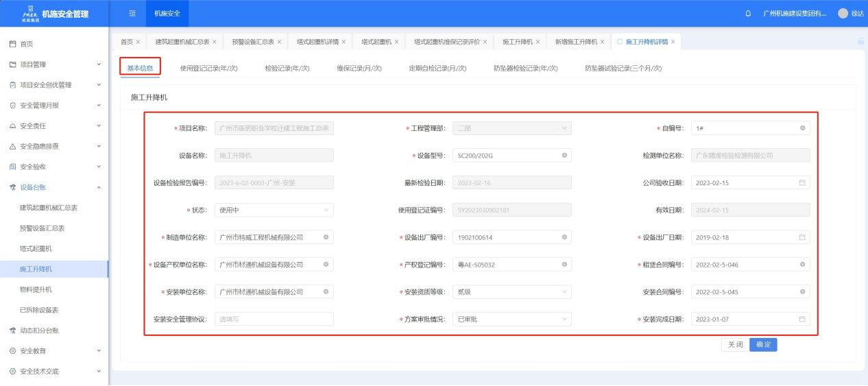Open 塔式起重机 in the sidebar

tap(36, 248)
